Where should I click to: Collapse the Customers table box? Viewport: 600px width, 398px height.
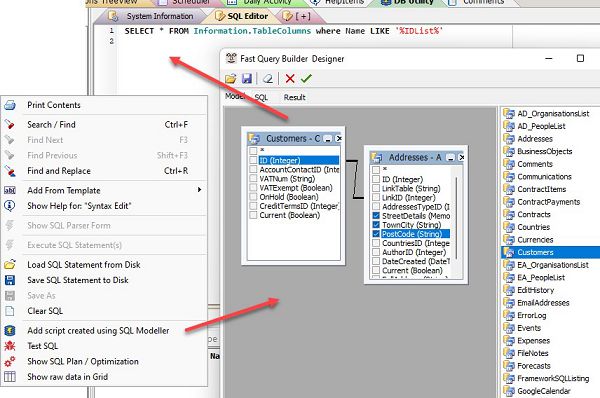pos(328,139)
